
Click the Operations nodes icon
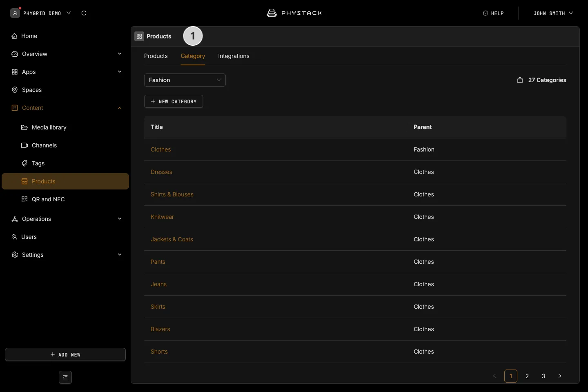15,219
